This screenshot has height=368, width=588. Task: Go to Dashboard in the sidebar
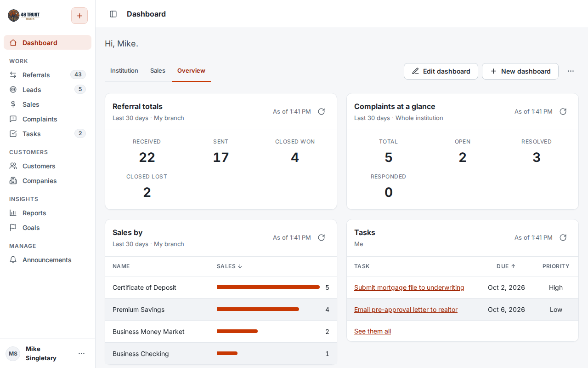(47, 42)
